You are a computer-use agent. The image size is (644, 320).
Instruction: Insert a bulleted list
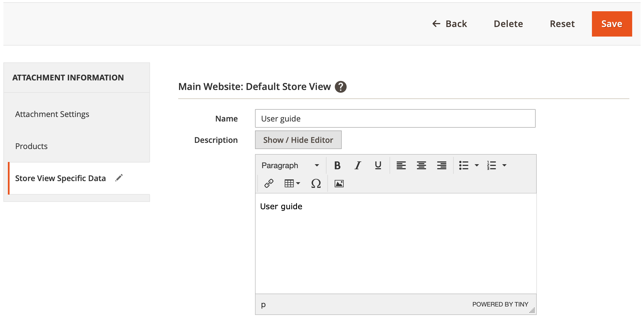pos(464,165)
